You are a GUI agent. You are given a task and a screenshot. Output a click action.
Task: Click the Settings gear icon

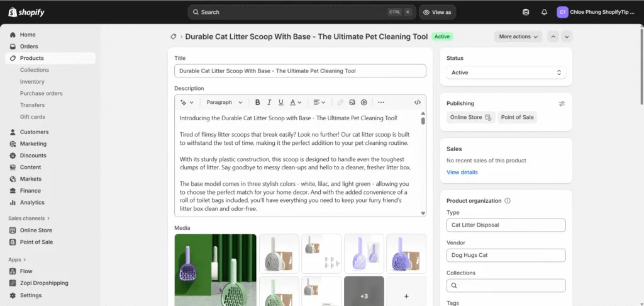pos(13,295)
